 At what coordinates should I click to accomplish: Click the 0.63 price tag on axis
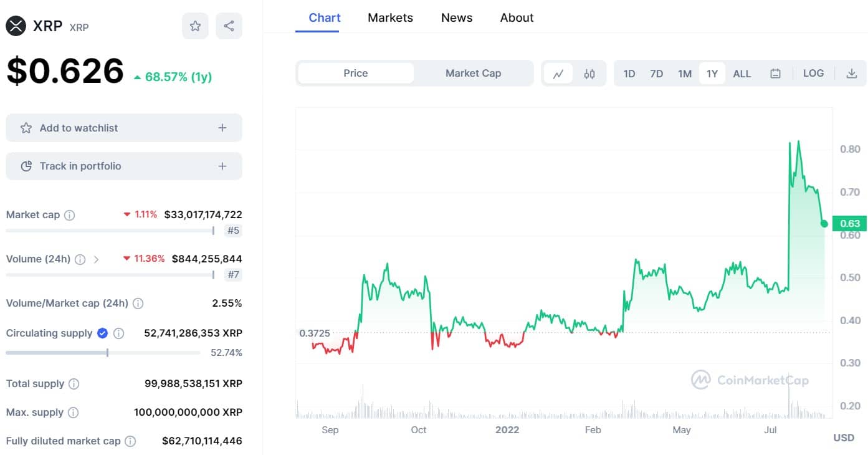849,224
